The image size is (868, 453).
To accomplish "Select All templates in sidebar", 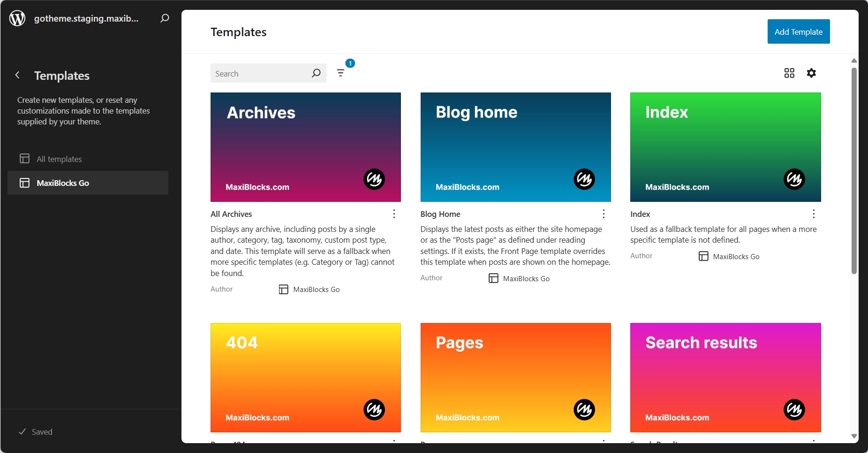I will pos(88,159).
